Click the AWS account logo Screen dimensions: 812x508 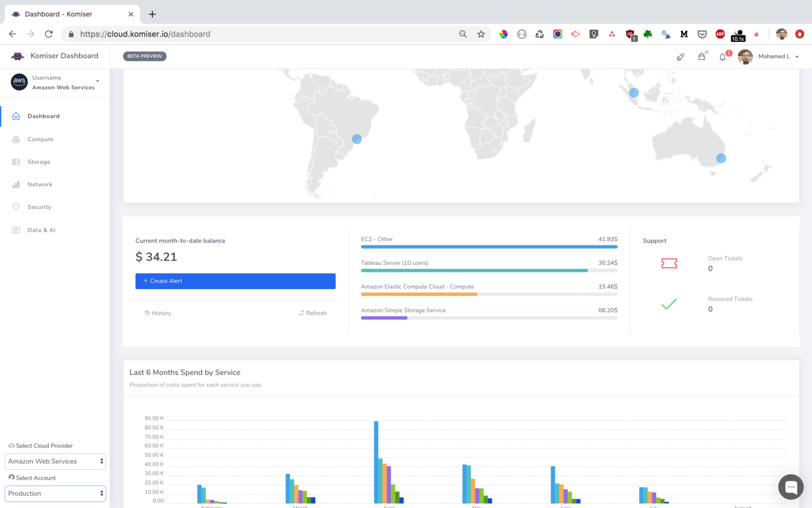point(19,82)
